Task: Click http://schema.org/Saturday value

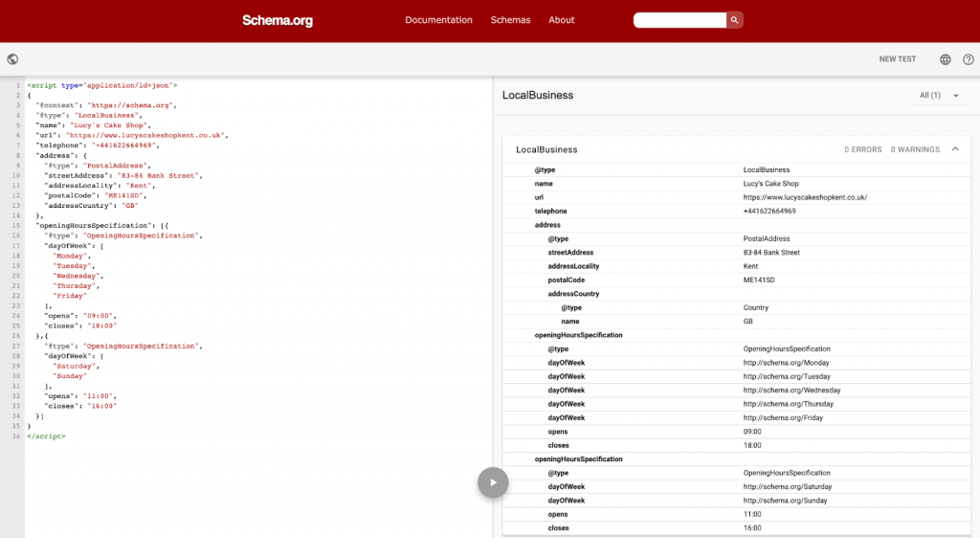Action: pos(788,486)
